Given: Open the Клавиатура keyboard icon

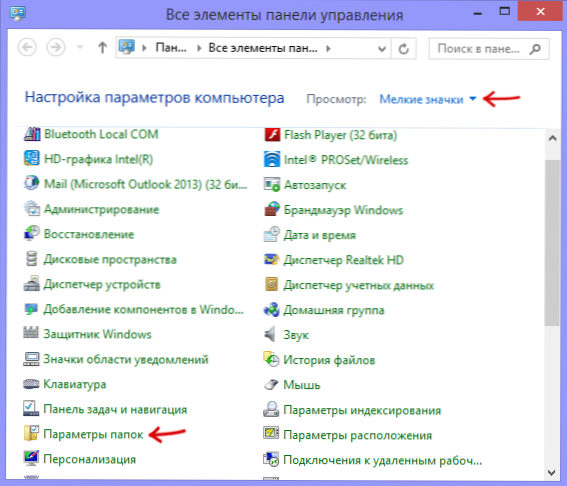Looking at the screenshot, I should pyautogui.click(x=31, y=384).
